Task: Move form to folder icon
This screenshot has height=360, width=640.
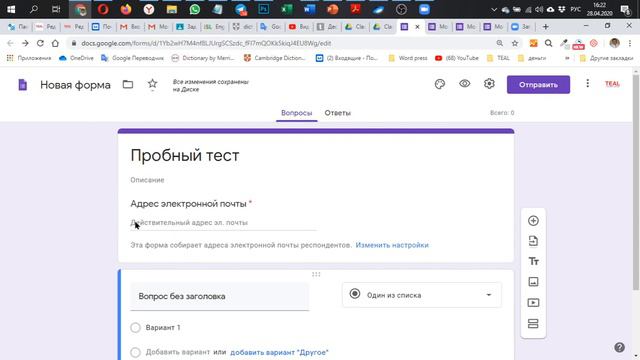Action: coord(128,84)
